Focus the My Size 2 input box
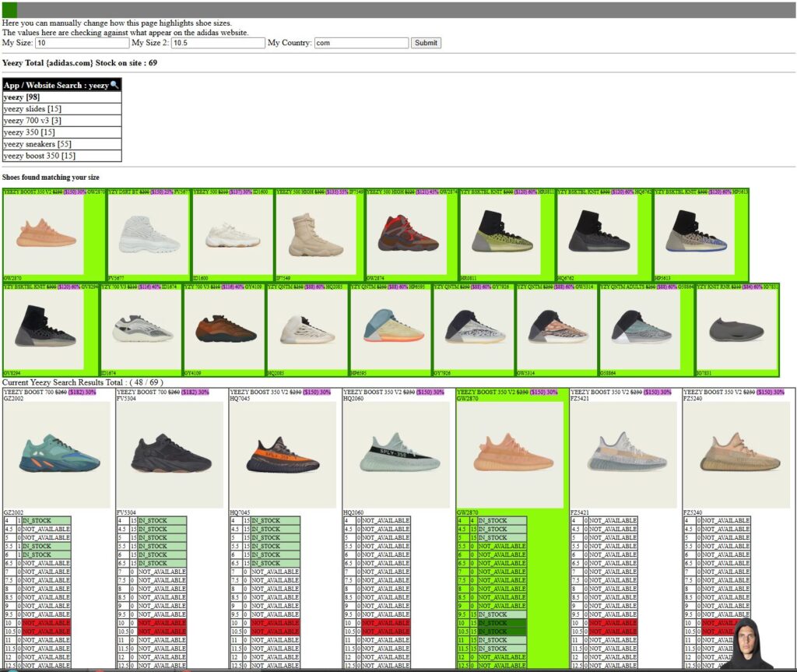The image size is (797, 672). point(218,44)
